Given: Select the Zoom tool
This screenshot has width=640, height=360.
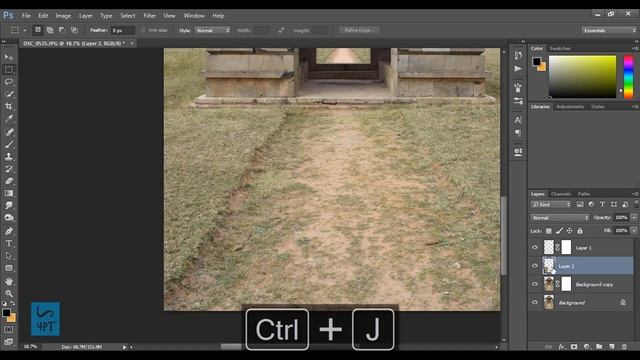Looking at the screenshot, I should pyautogui.click(x=9, y=293).
